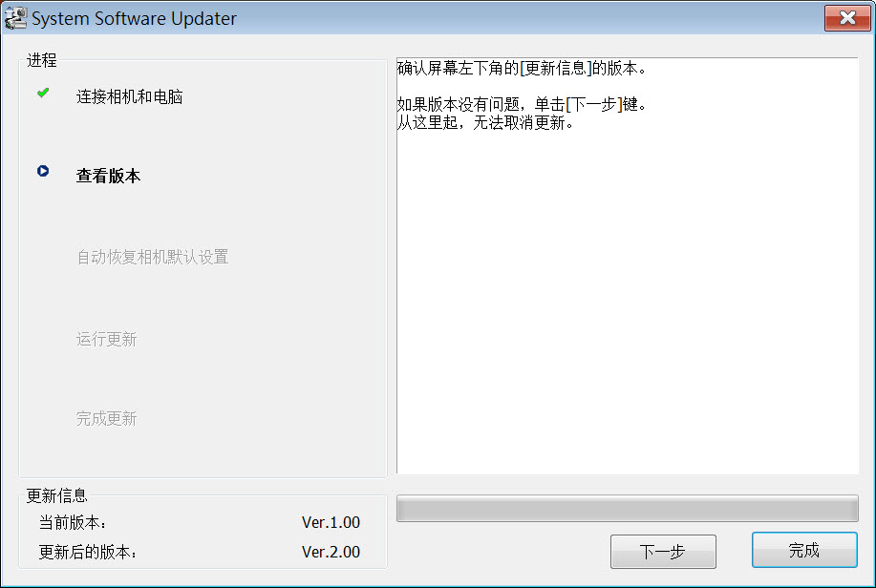Select the 查看版本 step label

click(108, 176)
